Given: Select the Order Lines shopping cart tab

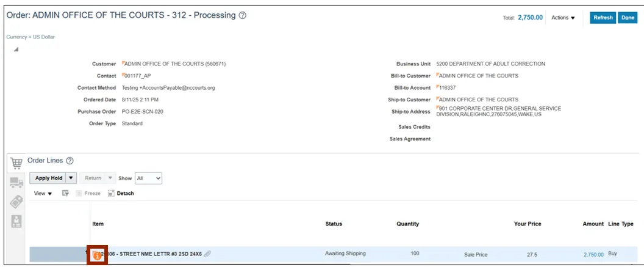Looking at the screenshot, I should [x=16, y=163].
